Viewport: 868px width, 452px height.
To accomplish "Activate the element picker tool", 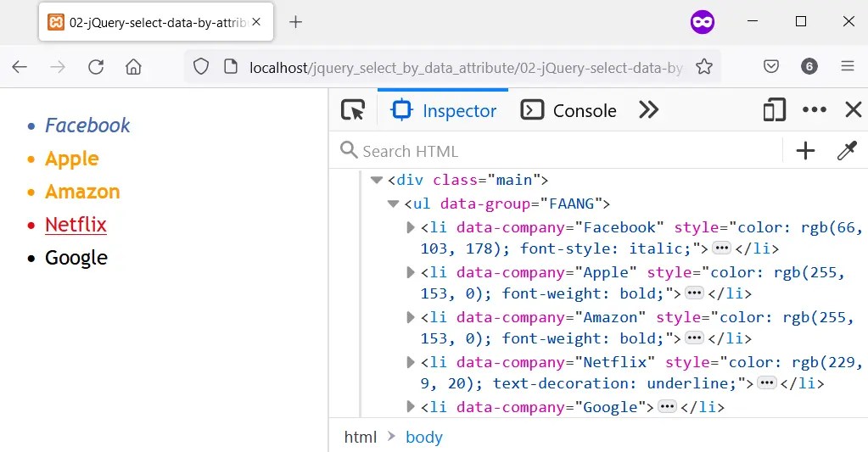I will [x=353, y=110].
